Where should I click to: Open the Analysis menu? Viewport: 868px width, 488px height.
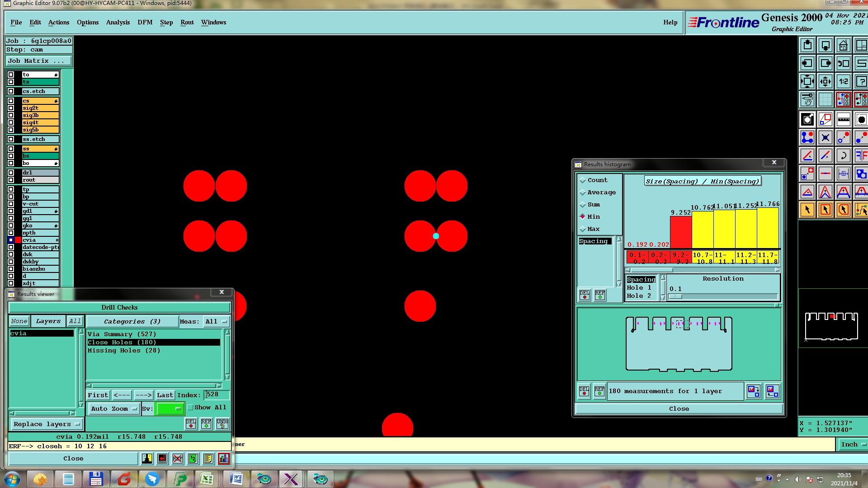click(x=118, y=22)
